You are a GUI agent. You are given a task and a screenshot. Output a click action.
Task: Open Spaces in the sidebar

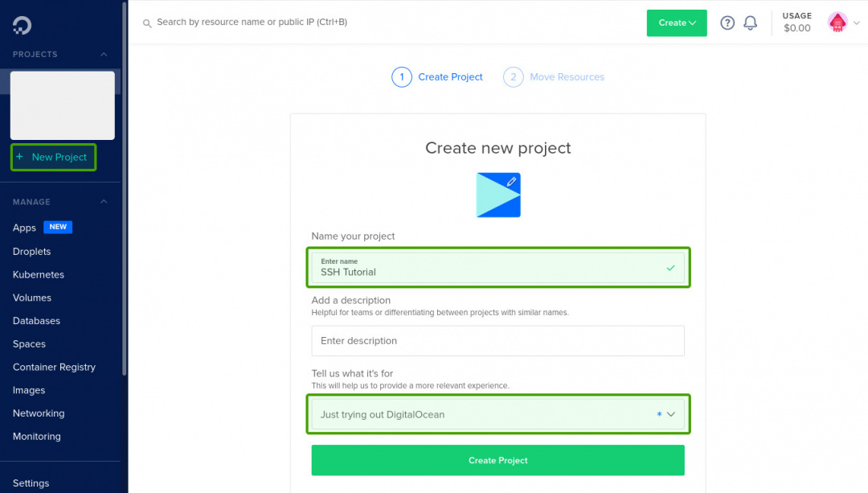30,344
